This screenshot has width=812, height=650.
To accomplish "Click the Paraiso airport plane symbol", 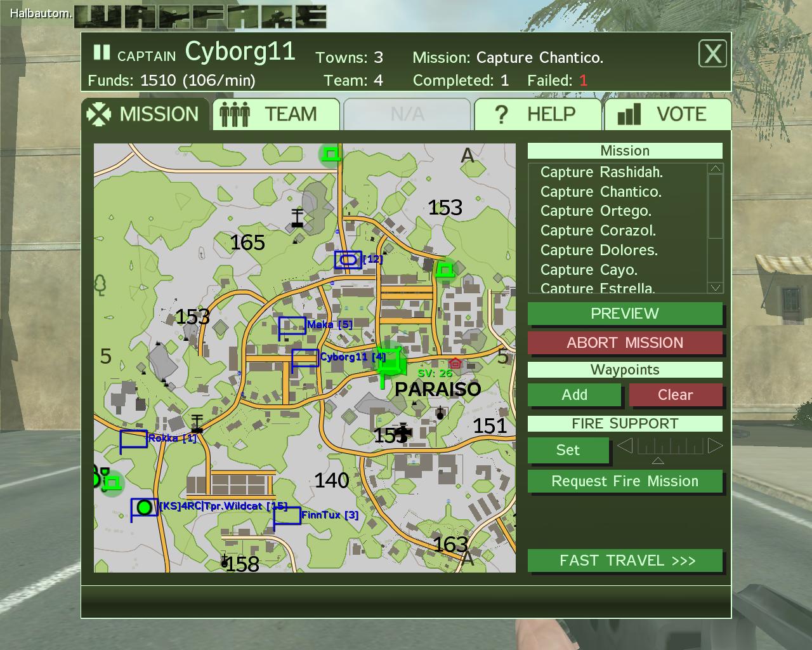I will pyautogui.click(x=402, y=433).
